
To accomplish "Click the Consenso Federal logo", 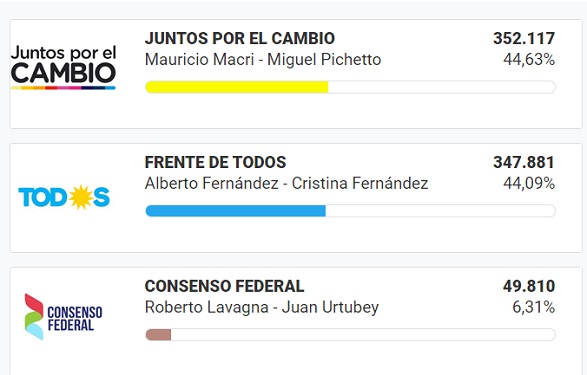I will point(63,317).
